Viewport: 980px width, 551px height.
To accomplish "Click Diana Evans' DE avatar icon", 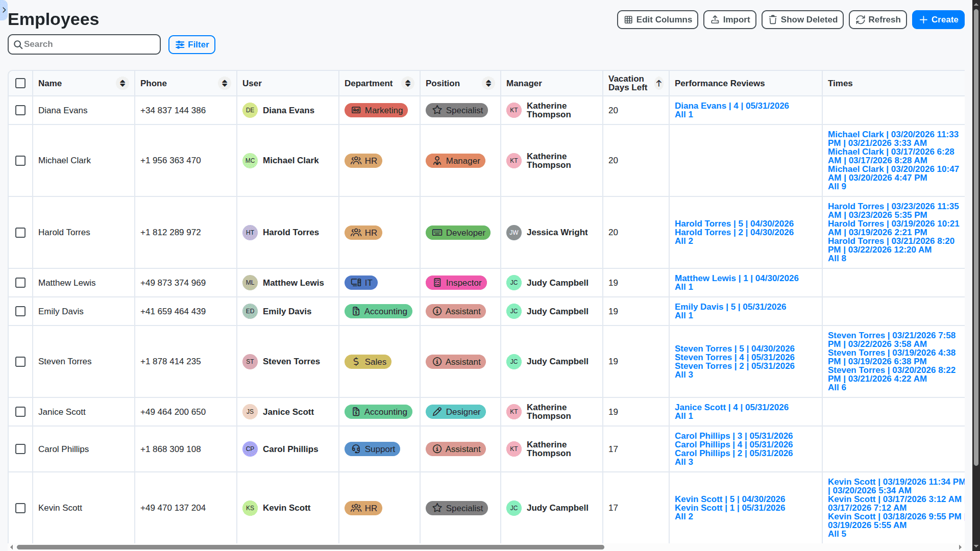I will (x=250, y=110).
